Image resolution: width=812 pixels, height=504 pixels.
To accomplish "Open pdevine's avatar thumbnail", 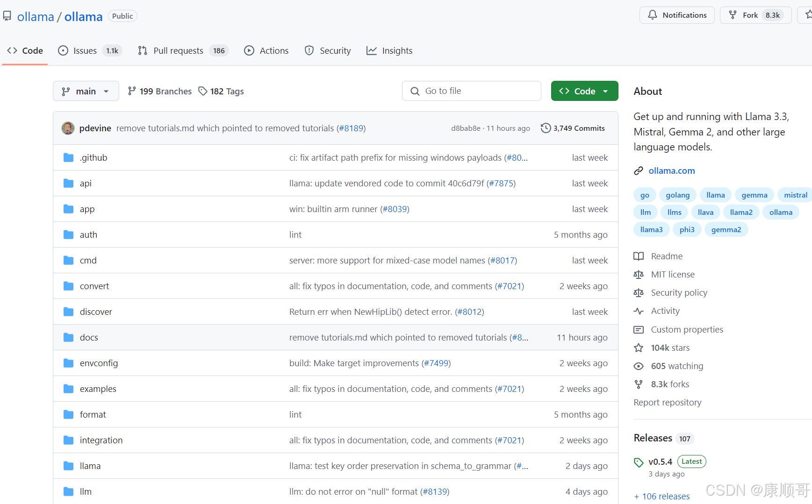I will pos(68,128).
